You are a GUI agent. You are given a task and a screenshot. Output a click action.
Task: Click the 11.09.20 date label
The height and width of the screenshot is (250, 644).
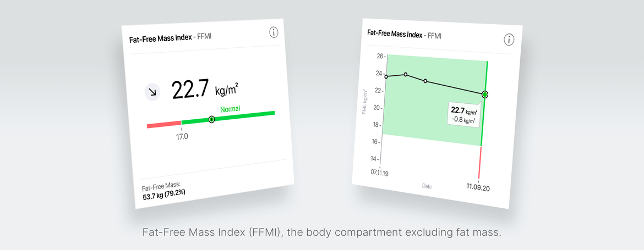[478, 187]
